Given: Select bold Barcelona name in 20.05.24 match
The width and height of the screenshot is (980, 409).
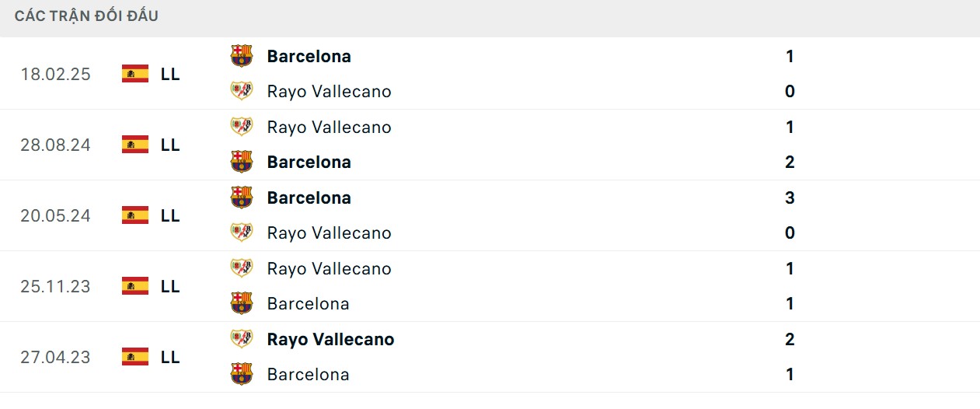Looking at the screenshot, I should (x=309, y=198).
